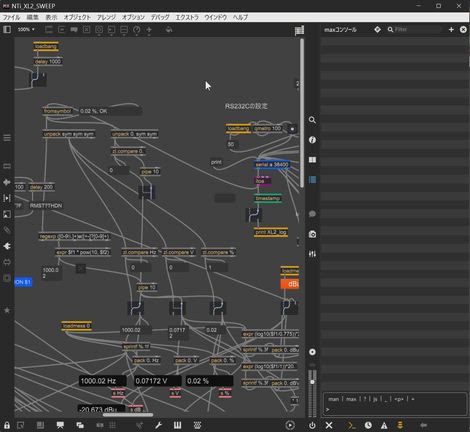Open the デバッグ menu
The image size is (470, 432).
tap(160, 17)
